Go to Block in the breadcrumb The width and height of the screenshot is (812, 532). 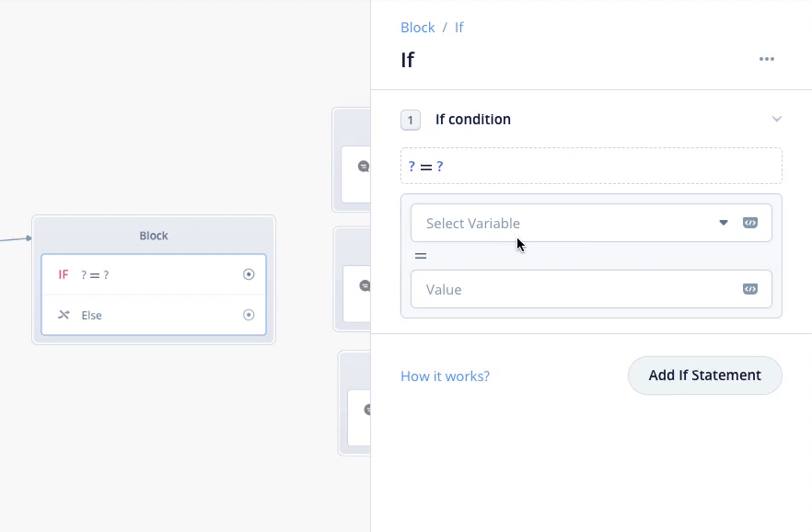[417, 28]
